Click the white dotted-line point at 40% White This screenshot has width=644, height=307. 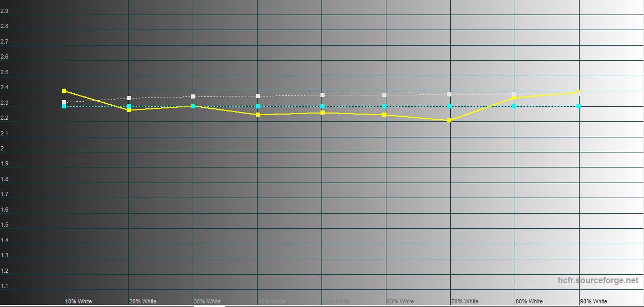[x=258, y=96]
